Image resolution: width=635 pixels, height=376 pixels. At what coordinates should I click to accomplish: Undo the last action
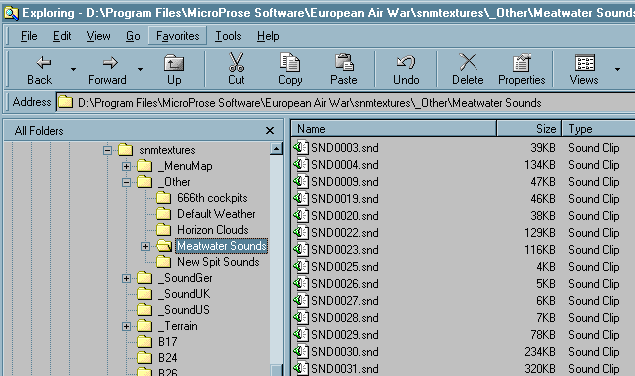406,69
